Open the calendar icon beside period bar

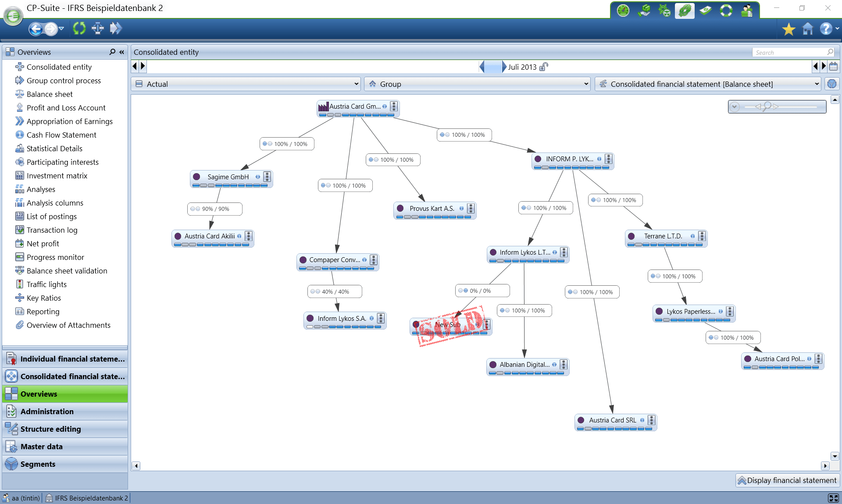[834, 67]
